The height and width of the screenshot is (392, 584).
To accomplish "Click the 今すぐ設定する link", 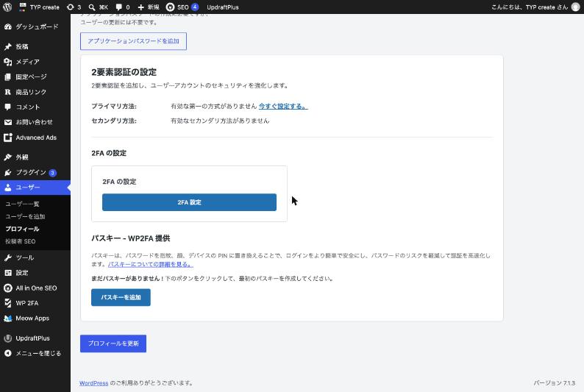I will (283, 106).
